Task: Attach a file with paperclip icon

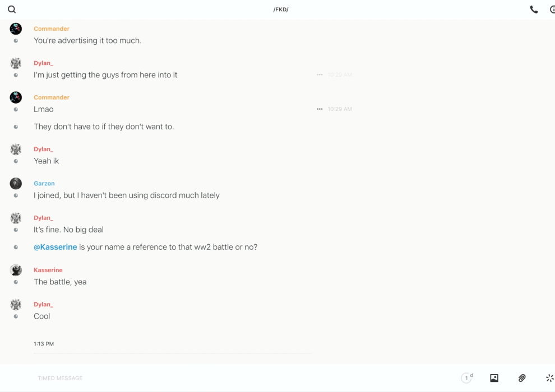Action: tap(522, 378)
